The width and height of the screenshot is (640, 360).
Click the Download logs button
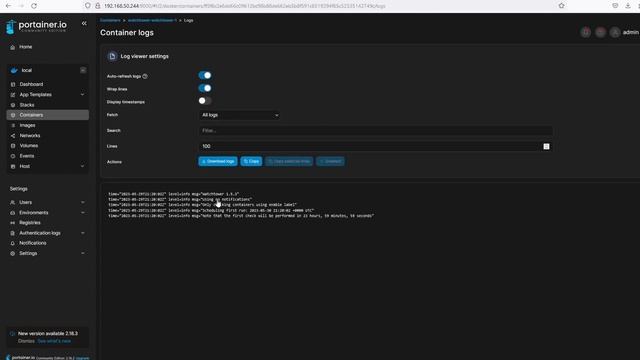pos(218,162)
